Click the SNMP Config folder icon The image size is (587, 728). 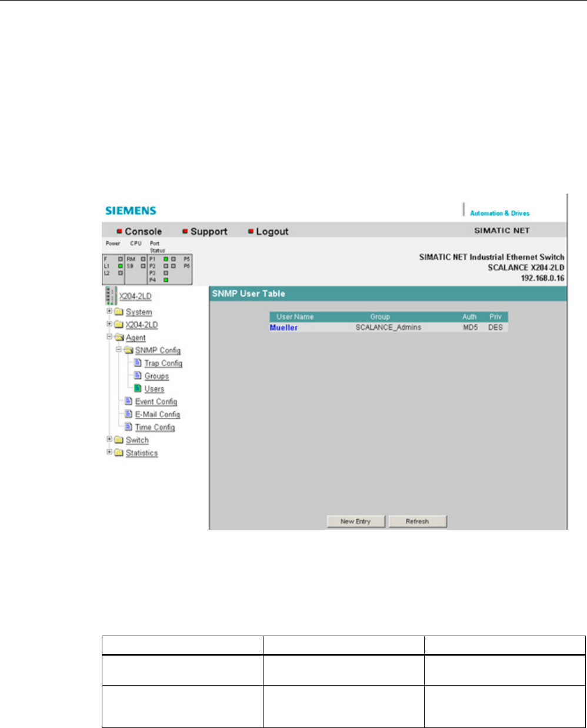click(128, 350)
